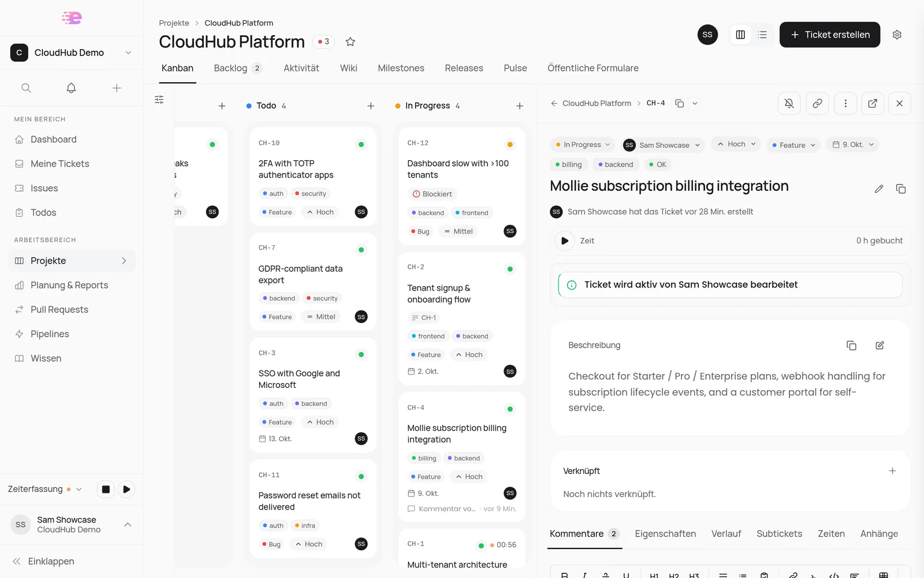Open the search icon in sidebar

coord(26,88)
